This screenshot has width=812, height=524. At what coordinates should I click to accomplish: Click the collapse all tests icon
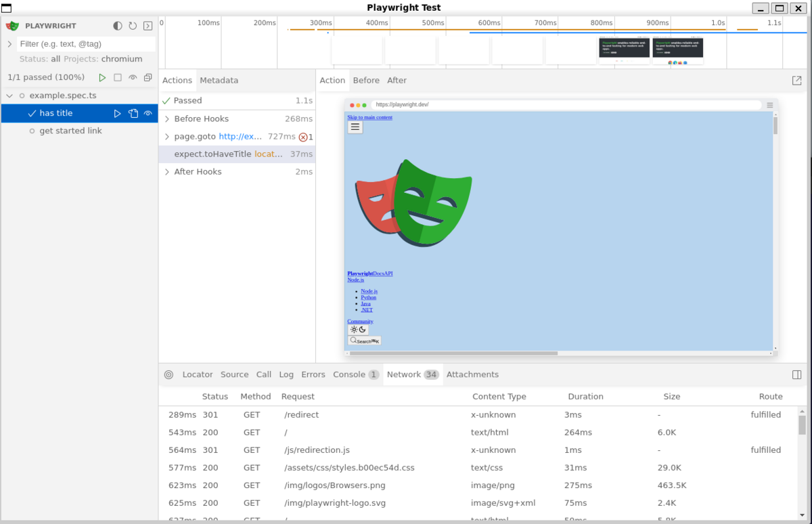tap(148, 77)
